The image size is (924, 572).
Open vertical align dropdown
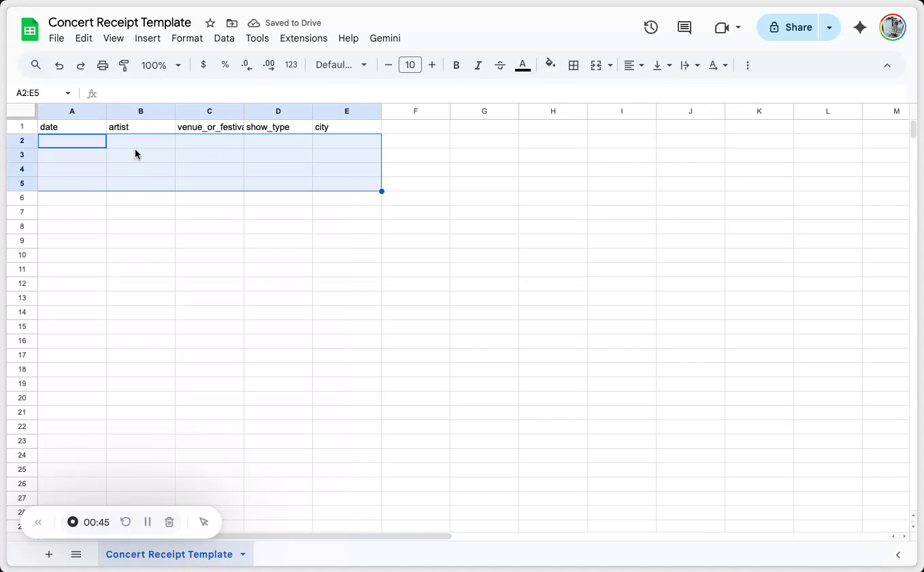pos(662,65)
